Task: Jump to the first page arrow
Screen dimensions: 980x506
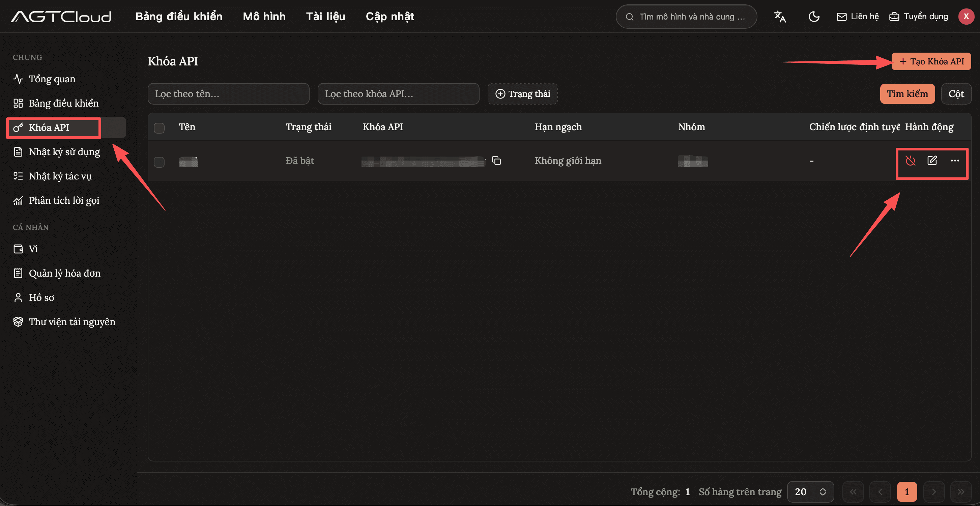Action: click(853, 491)
